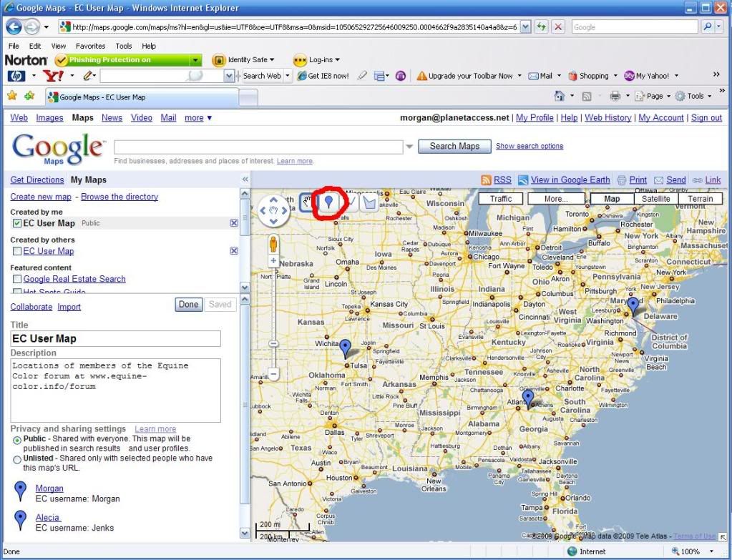The image size is (732, 560).
Task: Choose the draw-shape polygon tool on map toolbar
Action: pos(369,202)
